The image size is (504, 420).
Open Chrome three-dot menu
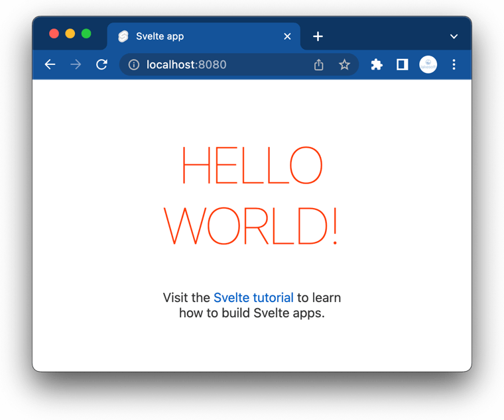(454, 64)
